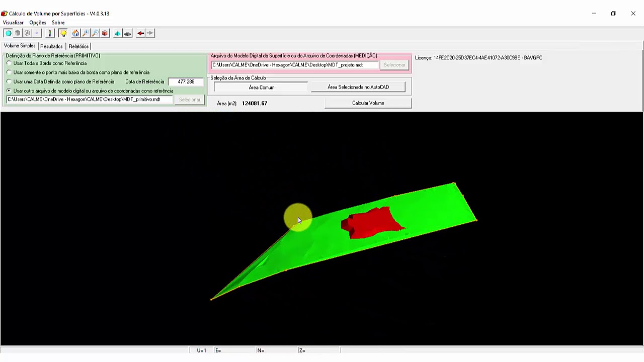The image size is (644, 362).
Task: Switch to the Volume Simples tab
Action: pos(20,46)
